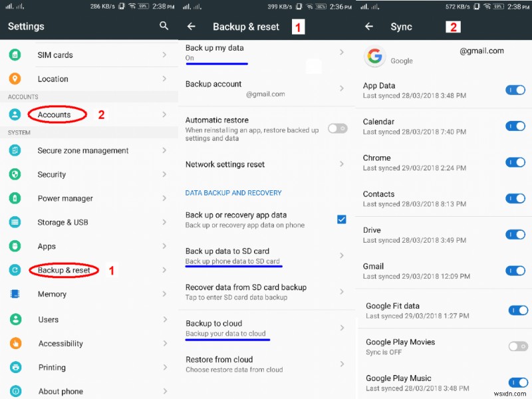Go back from Backup & reset screen

coord(191,26)
